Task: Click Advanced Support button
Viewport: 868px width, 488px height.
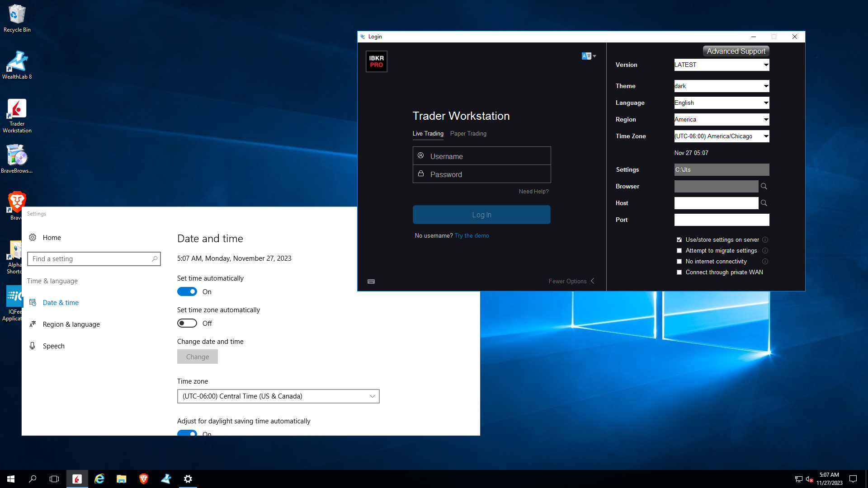Action: pos(736,51)
